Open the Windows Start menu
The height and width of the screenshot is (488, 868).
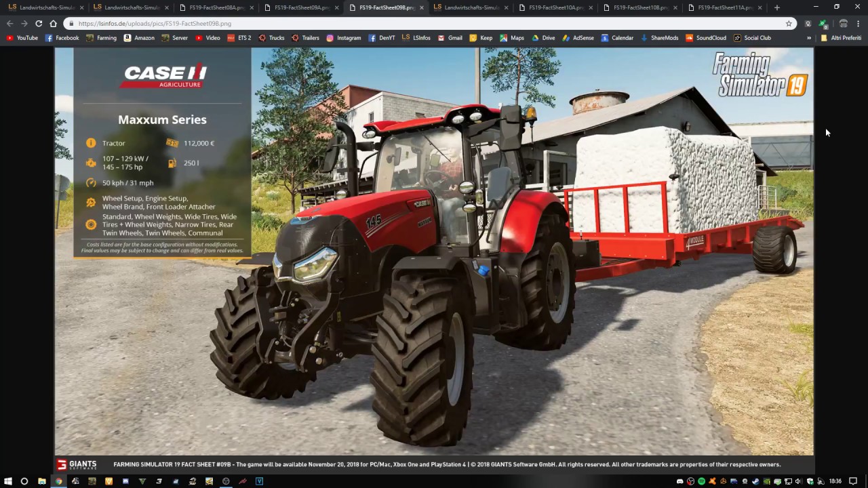(7, 481)
